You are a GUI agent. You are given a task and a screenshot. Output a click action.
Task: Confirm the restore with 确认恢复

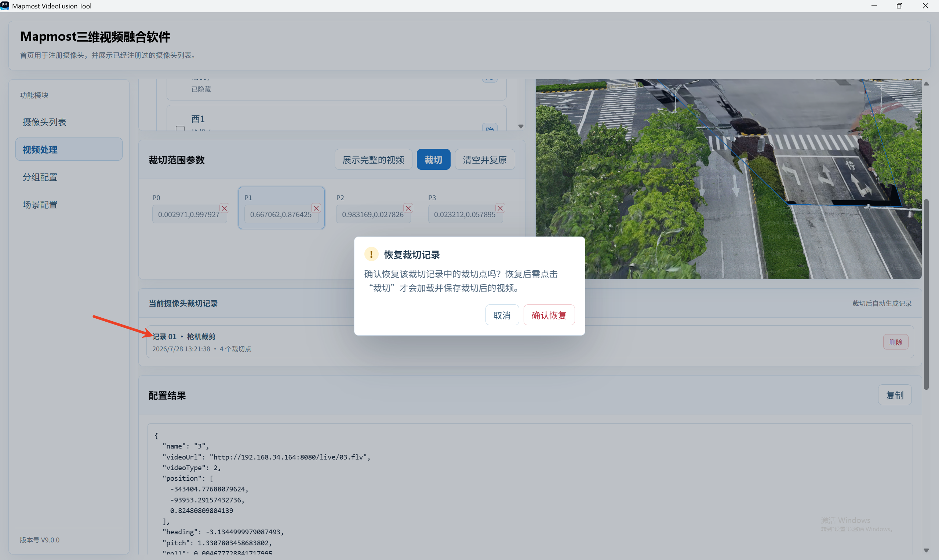[549, 315]
